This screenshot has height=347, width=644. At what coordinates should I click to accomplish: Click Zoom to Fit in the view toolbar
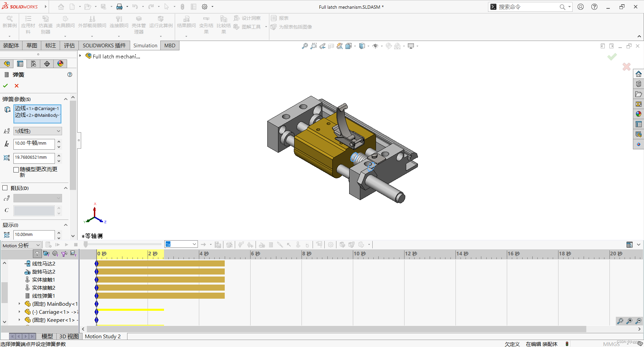(305, 46)
